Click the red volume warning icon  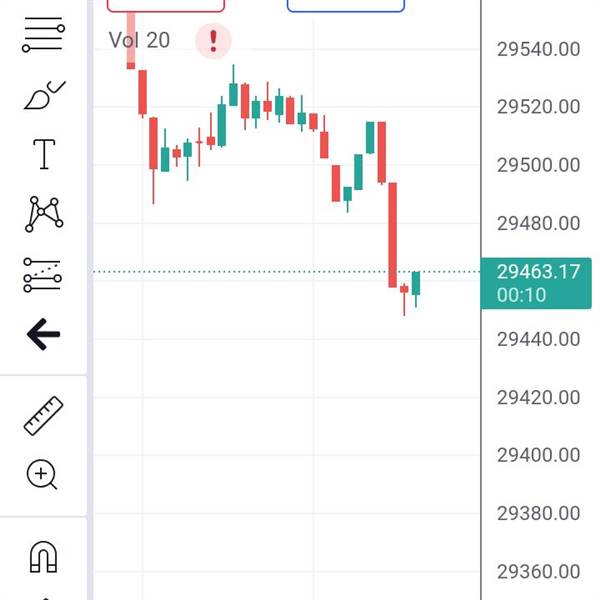click(x=214, y=41)
